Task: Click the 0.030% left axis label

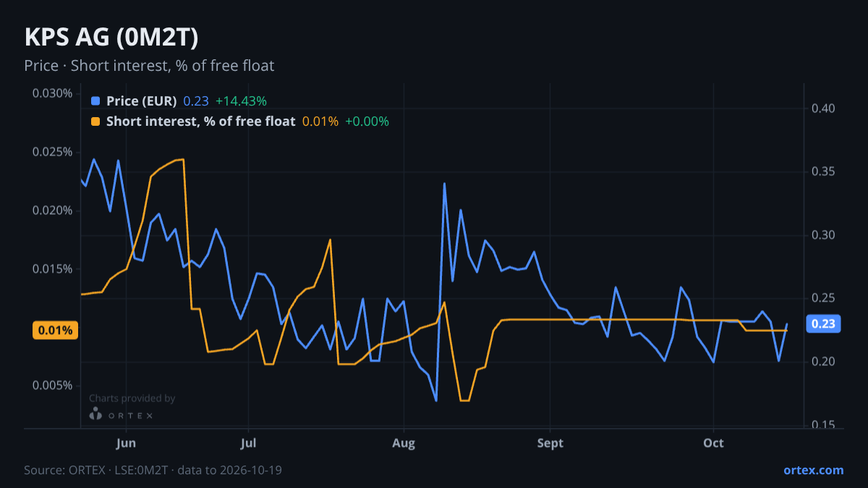Action: tap(52, 93)
